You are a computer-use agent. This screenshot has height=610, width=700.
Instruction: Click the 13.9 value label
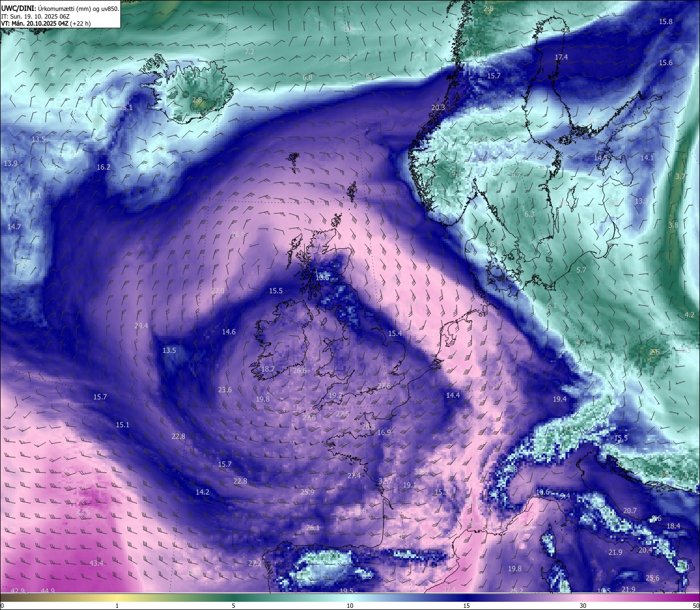click(10, 164)
